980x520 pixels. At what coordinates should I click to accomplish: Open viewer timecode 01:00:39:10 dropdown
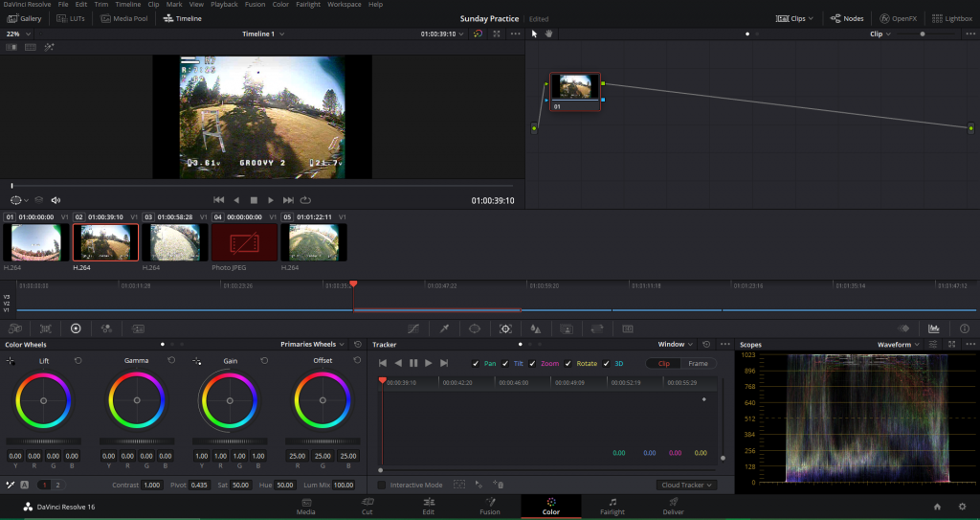[x=442, y=34]
